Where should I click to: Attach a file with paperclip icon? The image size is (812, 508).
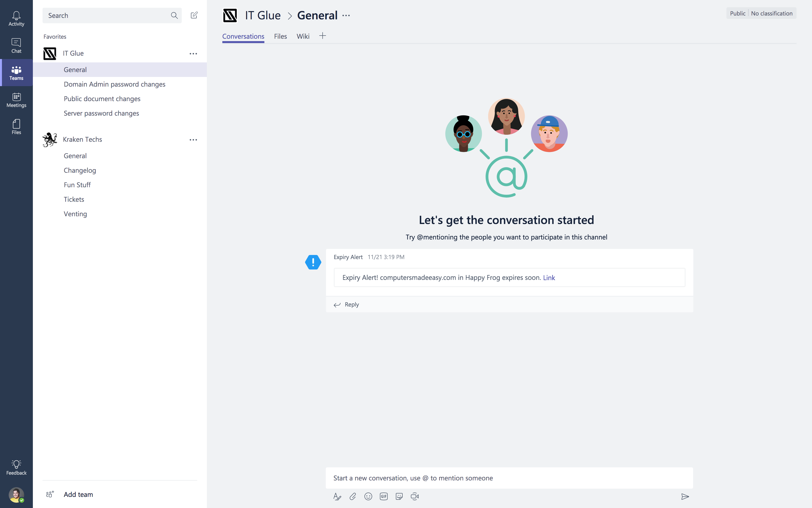[353, 496]
